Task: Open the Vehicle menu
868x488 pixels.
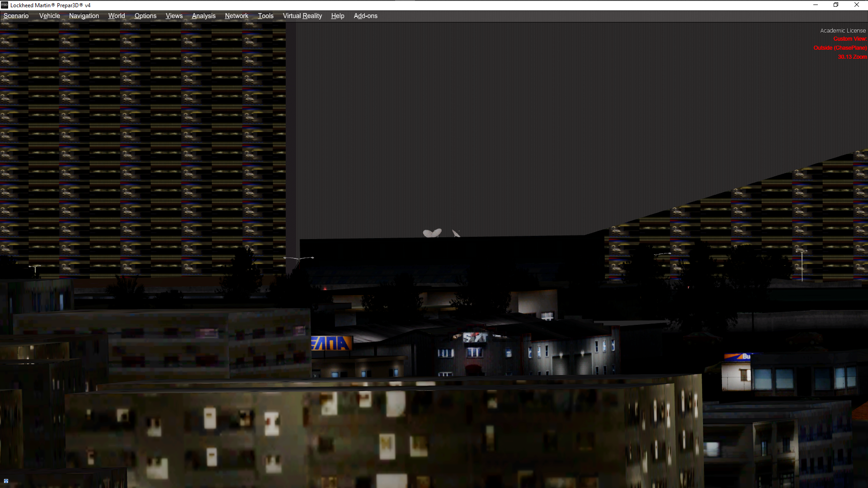Action: [x=49, y=16]
